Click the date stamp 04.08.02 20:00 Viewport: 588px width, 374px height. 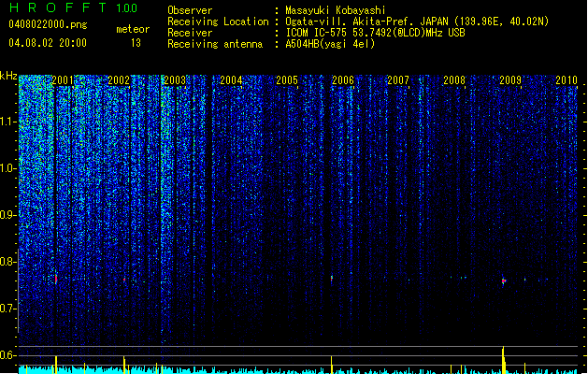click(48, 43)
